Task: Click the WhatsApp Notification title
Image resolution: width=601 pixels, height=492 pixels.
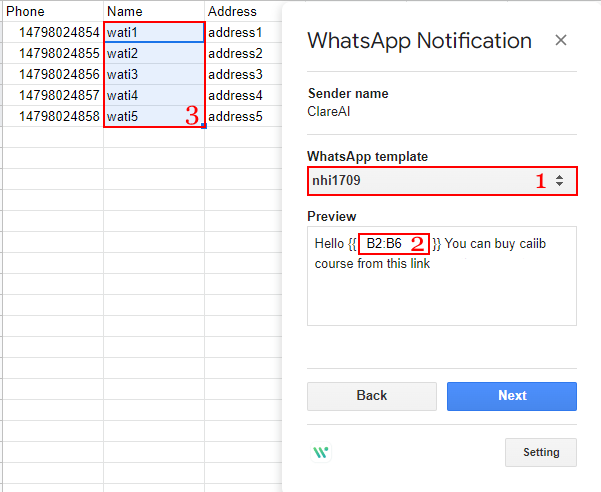Action: (x=419, y=41)
